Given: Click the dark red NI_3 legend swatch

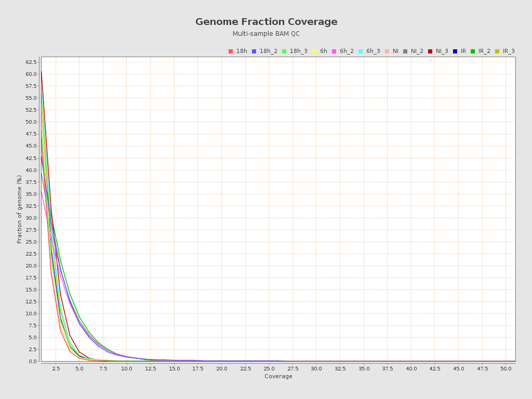Looking at the screenshot, I should 430,51.
